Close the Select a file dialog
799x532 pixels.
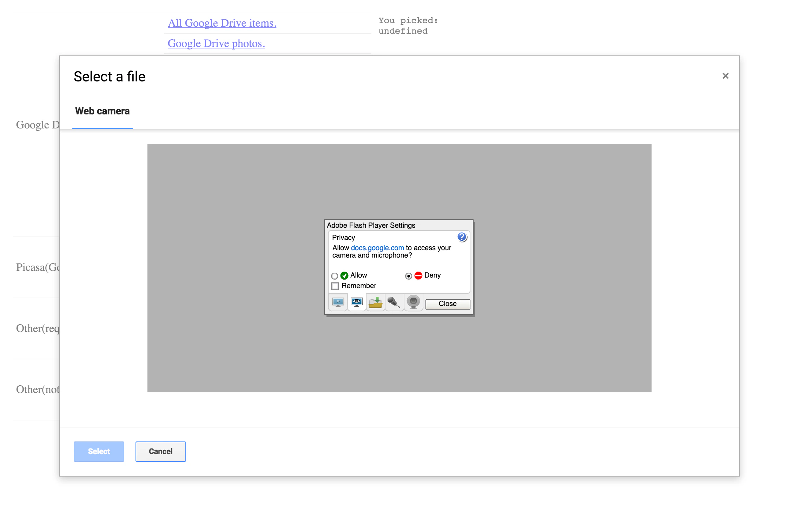[726, 76]
